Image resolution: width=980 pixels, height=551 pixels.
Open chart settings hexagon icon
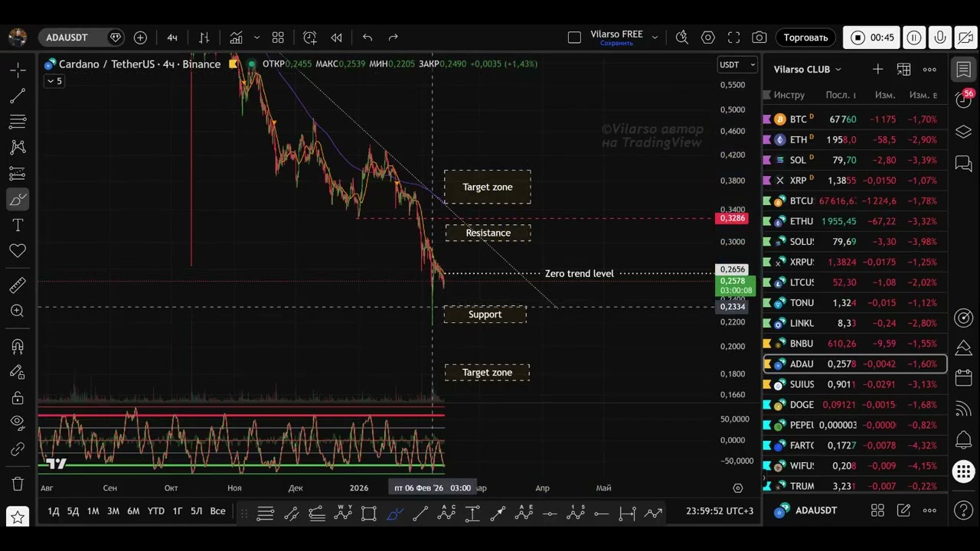[x=708, y=37]
